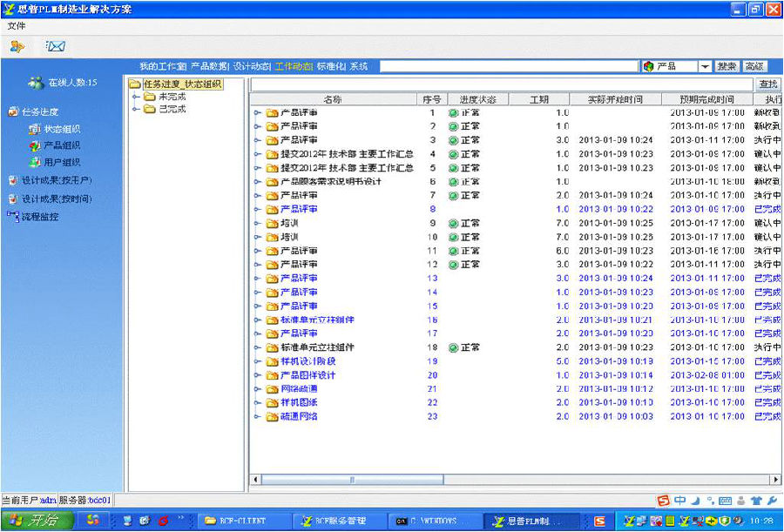
Task: Click the envelope mail icon in toolbar
Action: 56,46
